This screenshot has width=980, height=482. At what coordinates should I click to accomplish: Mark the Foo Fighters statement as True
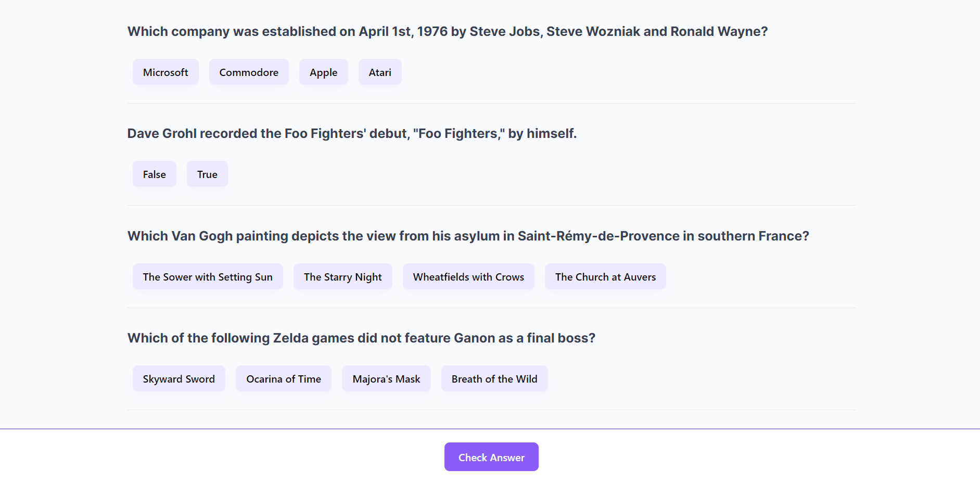[207, 174]
